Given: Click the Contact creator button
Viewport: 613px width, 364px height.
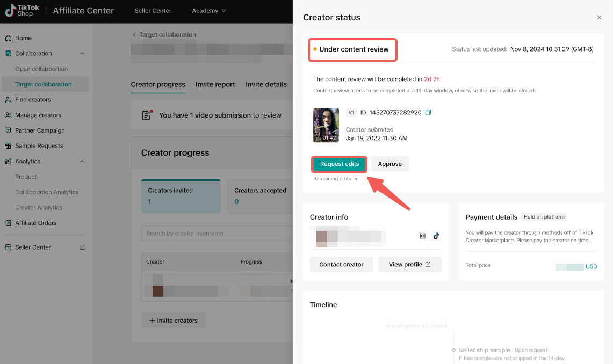Looking at the screenshot, I should (x=341, y=264).
